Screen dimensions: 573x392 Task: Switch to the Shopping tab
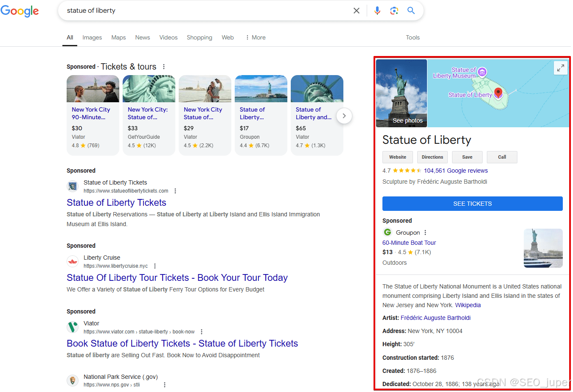[x=199, y=37]
